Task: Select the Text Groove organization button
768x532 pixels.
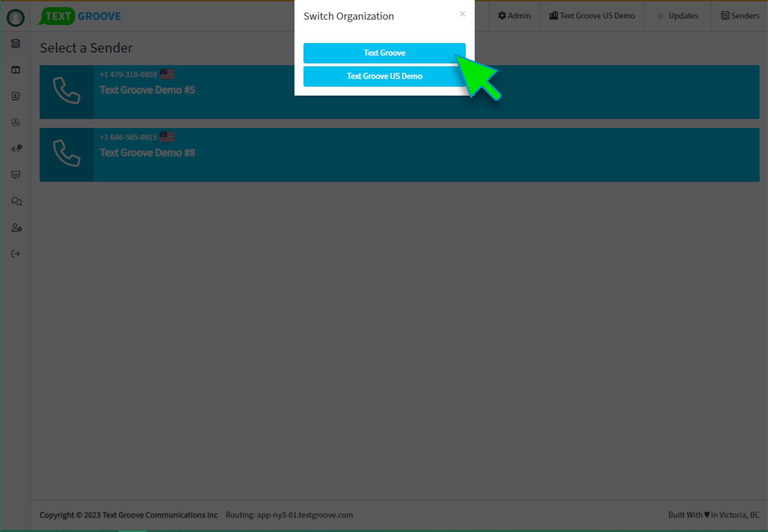Action: coord(384,53)
